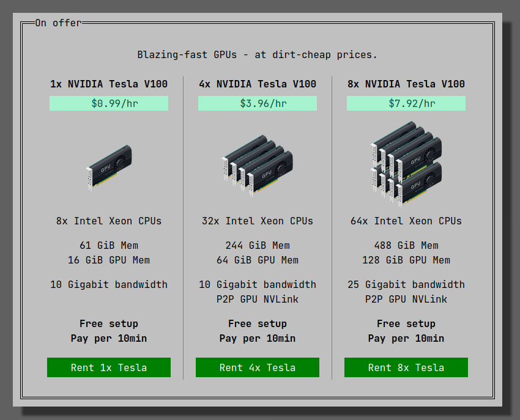This screenshot has width=520, height=420.
Task: Select the eight-GPU stack image
Action: pyautogui.click(x=406, y=164)
